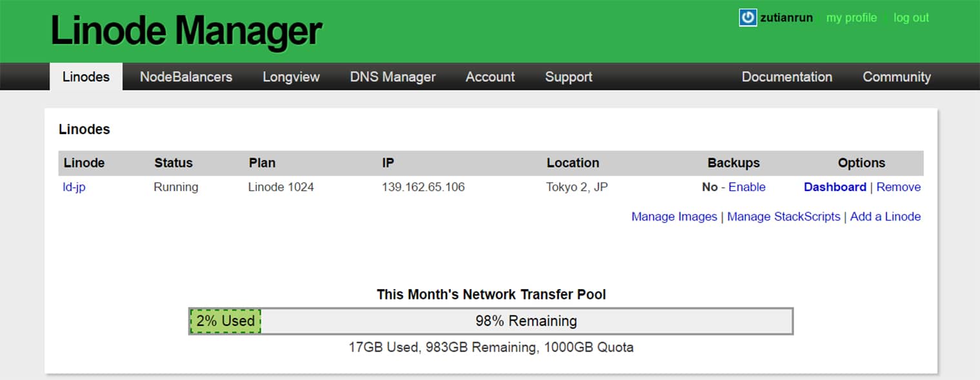Open the Manage Images link
980x380 pixels.
pos(674,217)
